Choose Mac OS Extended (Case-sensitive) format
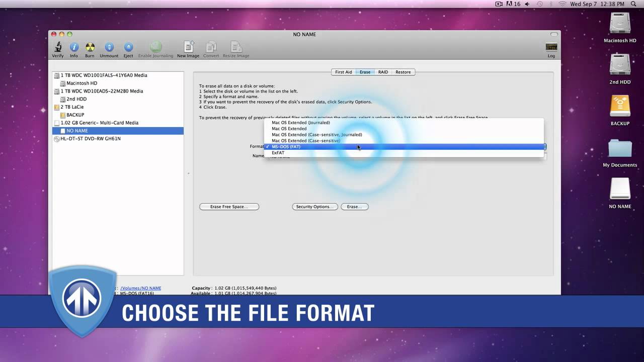 [x=404, y=141]
